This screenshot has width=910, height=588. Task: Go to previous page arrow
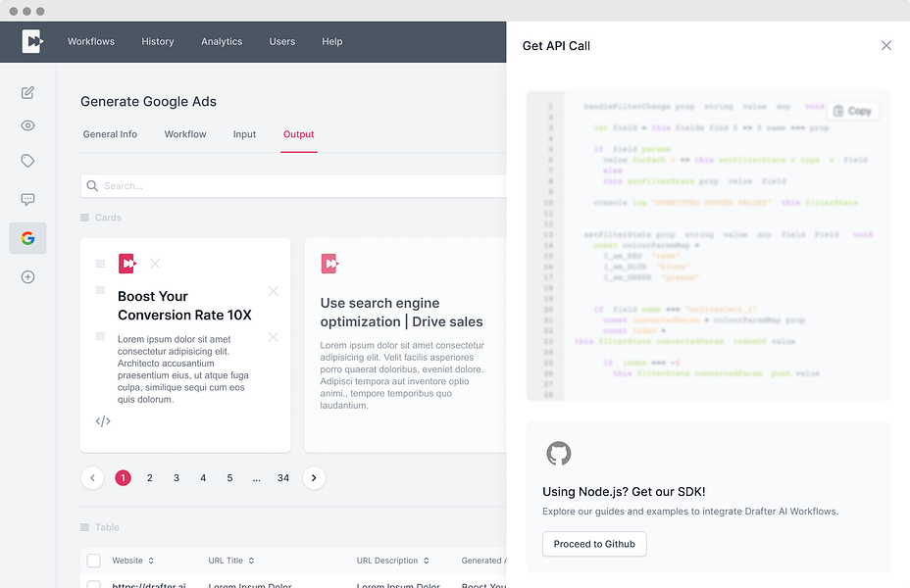point(92,478)
